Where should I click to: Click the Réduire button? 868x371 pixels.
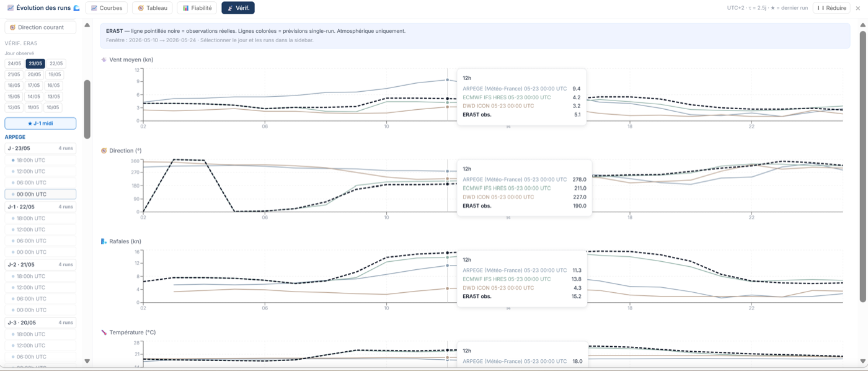coord(831,8)
